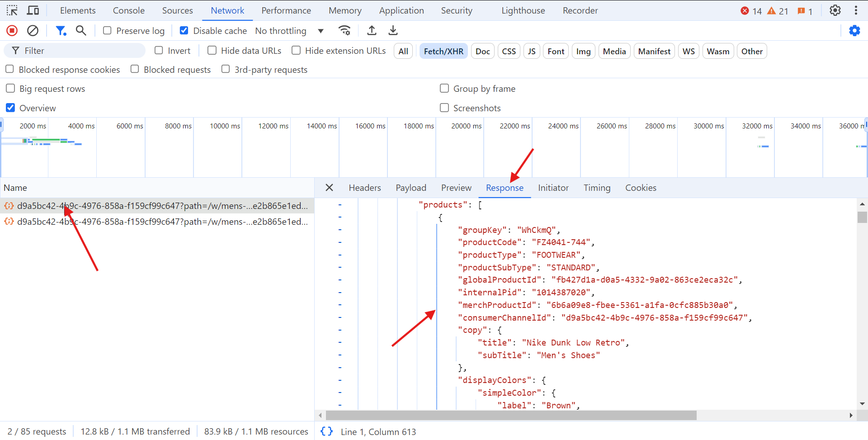Switch to the Console tab

[x=128, y=10]
